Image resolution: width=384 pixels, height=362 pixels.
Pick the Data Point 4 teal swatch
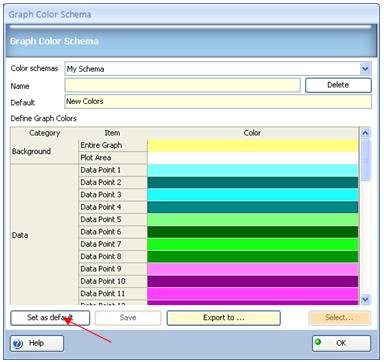[x=253, y=207]
